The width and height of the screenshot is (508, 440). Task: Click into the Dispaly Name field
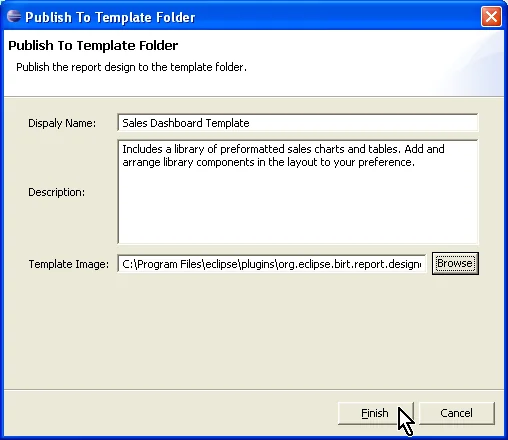(x=298, y=123)
